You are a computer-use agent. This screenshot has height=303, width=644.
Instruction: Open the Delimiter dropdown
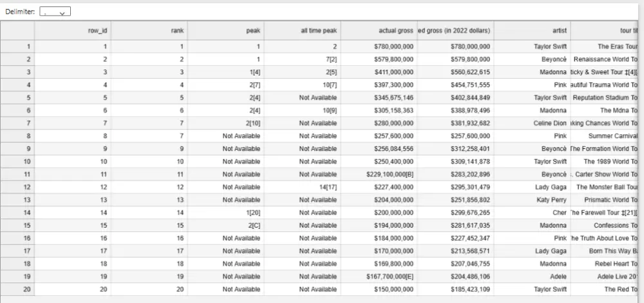55,12
